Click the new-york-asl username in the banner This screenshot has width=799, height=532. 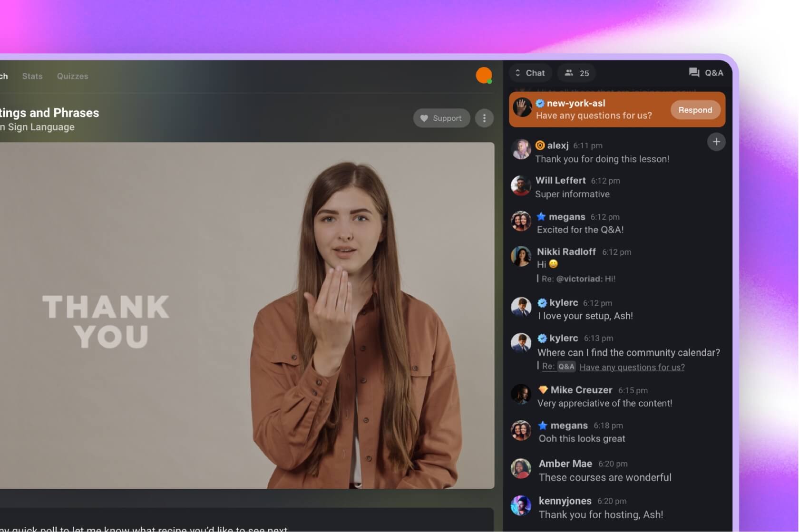click(576, 103)
